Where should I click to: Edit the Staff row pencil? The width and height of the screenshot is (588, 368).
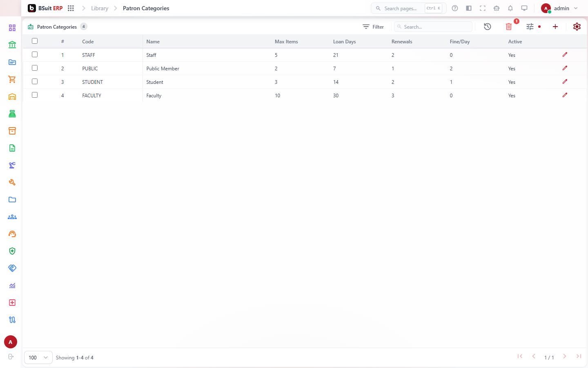coord(565,54)
